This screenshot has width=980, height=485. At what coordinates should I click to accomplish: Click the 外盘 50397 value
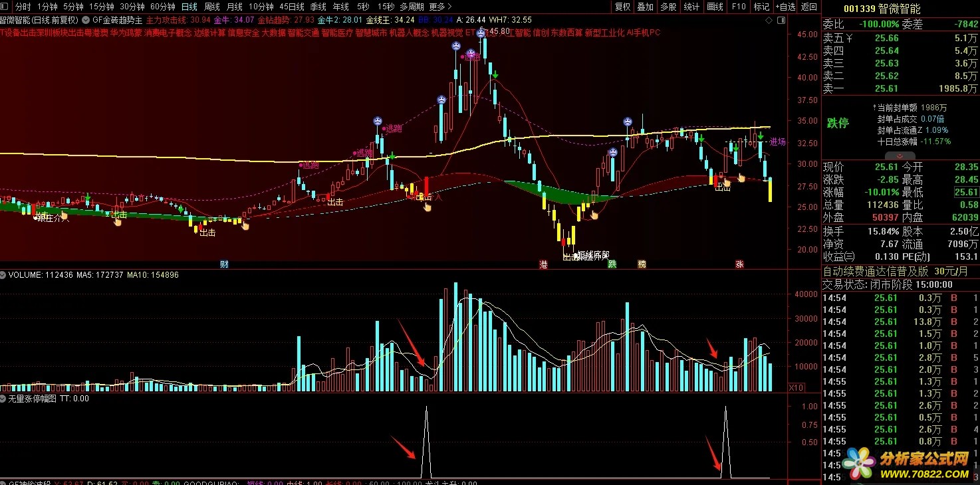tap(885, 217)
